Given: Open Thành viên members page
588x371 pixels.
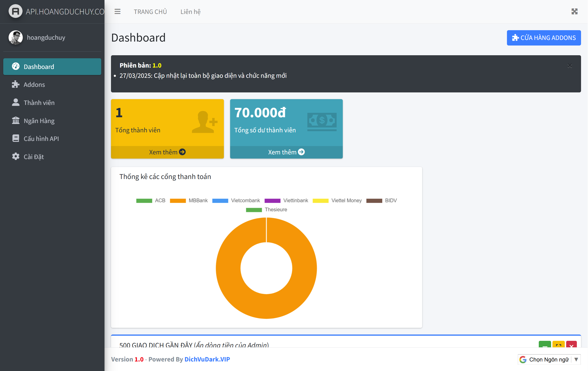Looking at the screenshot, I should pyautogui.click(x=39, y=103).
